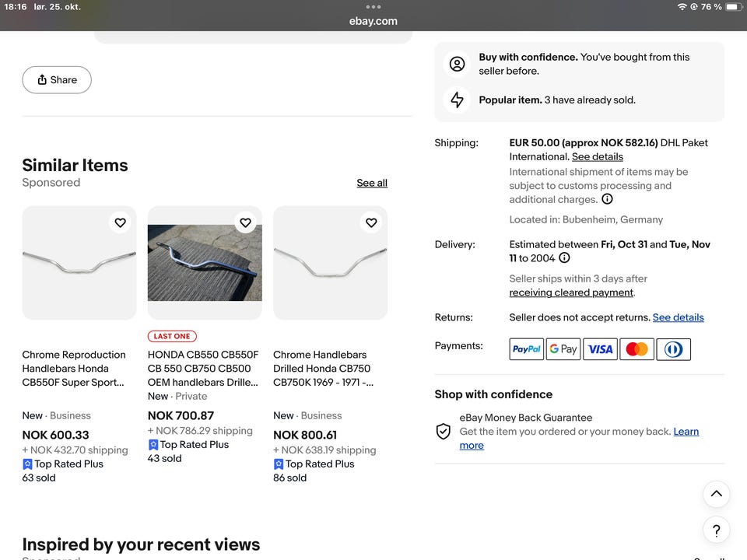Select the PayPal payment icon
747x560 pixels.
[527, 349]
